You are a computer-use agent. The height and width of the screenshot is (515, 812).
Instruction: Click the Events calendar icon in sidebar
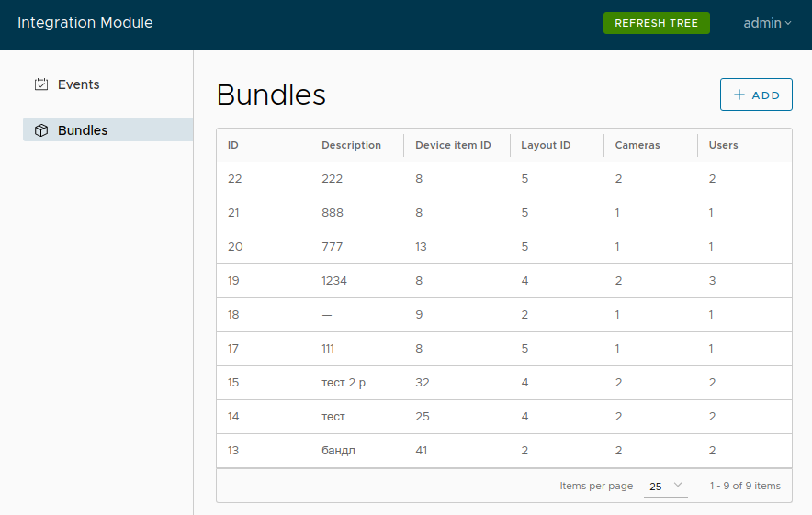40,84
